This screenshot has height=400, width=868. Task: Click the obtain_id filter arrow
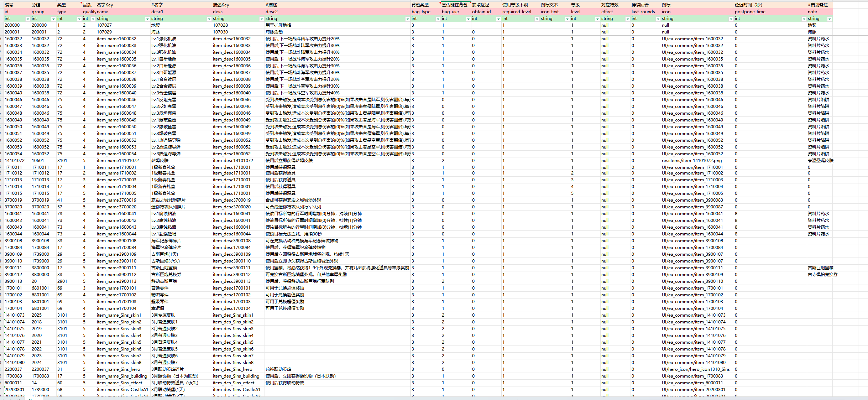pyautogui.click(x=498, y=19)
